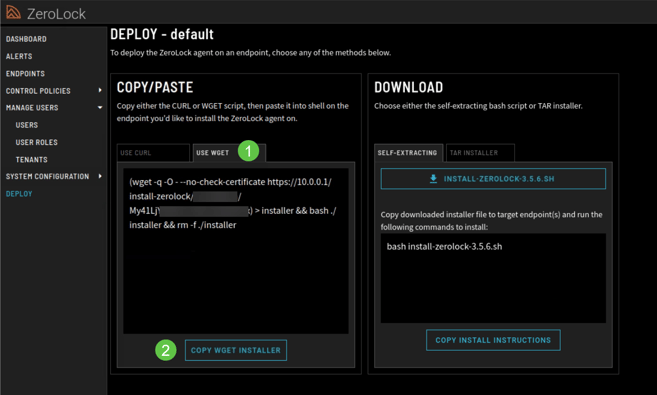Open the Endpoints page

25,74
